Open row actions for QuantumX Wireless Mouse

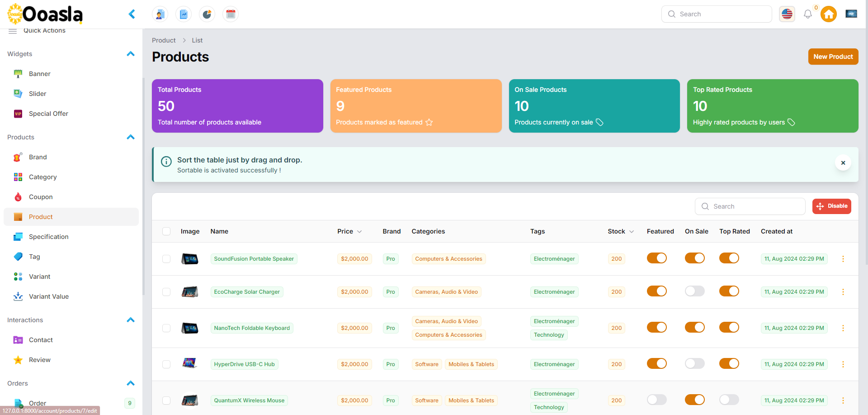point(843,401)
